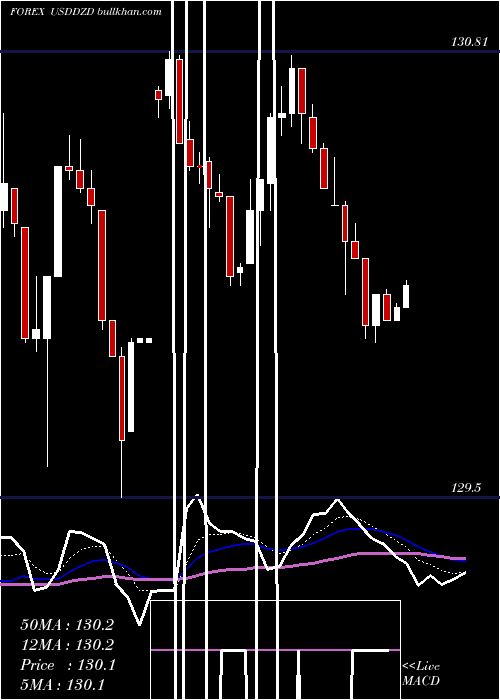The height and width of the screenshot is (700, 500).
Task: Click the '12MA : 130.2' value
Action: tap(67, 645)
